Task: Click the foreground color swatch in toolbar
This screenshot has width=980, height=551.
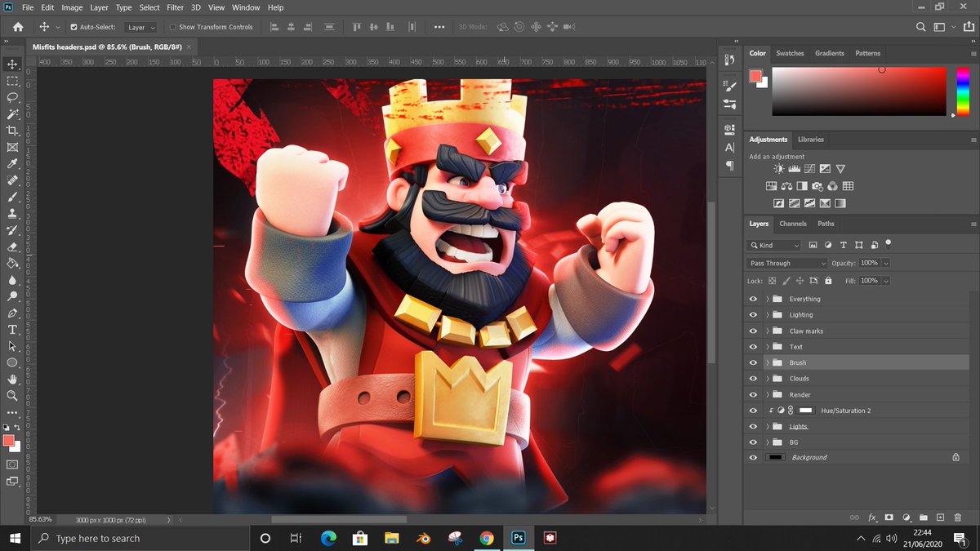Action: tap(9, 441)
